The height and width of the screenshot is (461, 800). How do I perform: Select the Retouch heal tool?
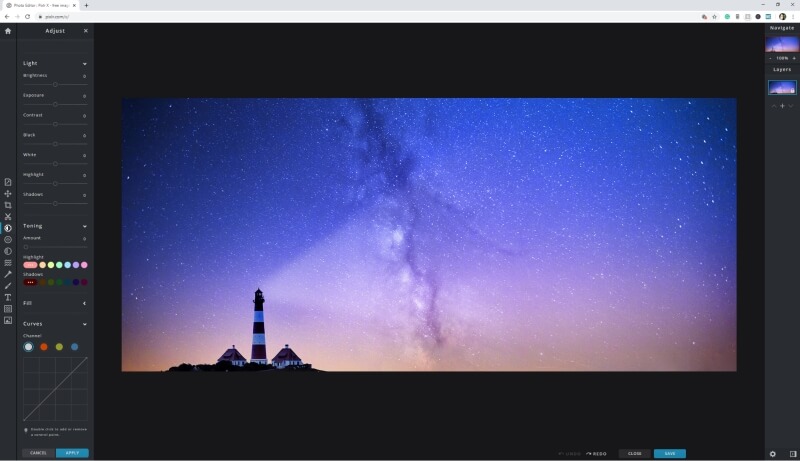[x=8, y=274]
